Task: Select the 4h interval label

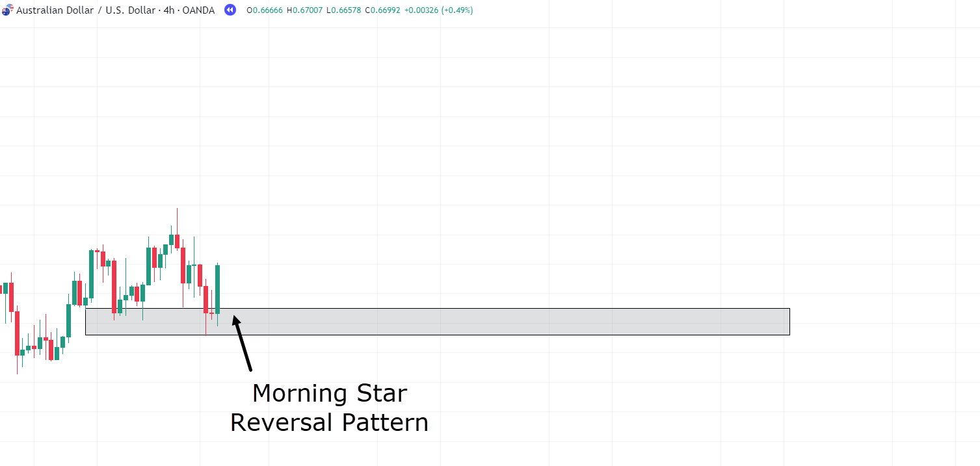Action: click(169, 10)
